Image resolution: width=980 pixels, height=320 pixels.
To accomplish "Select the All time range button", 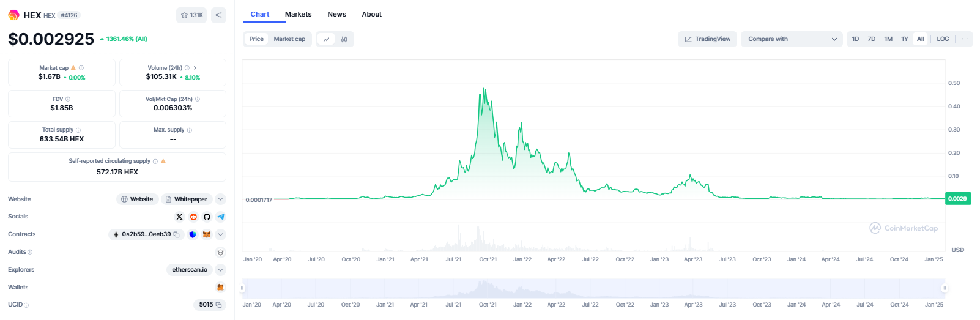I will pos(921,39).
